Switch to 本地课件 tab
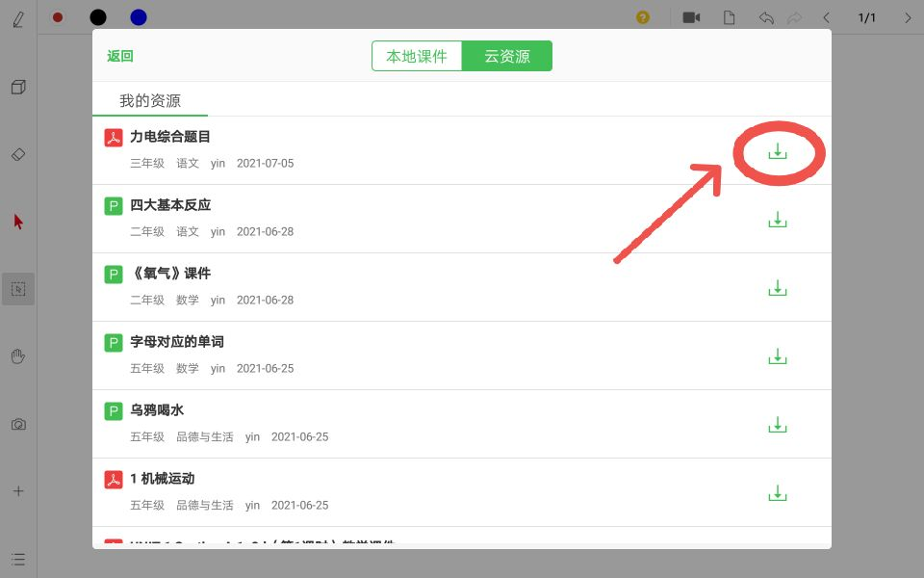 417,56
